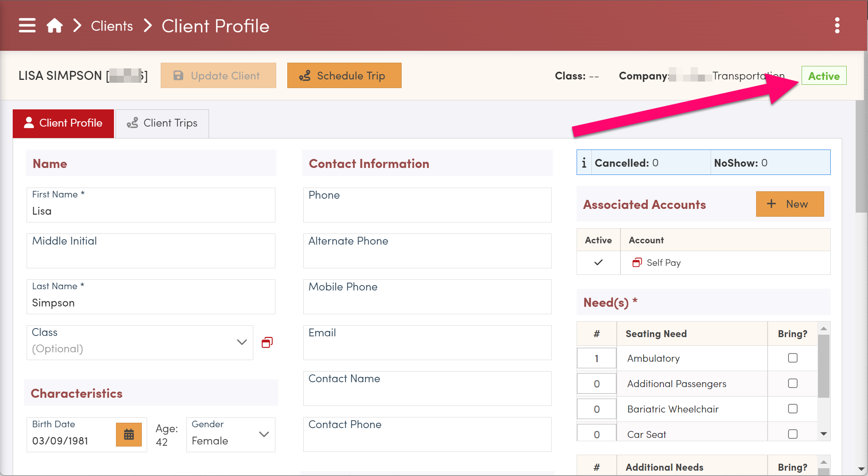The height and width of the screenshot is (476, 868).
Task: Open the three-dot options menu
Action: tap(837, 25)
